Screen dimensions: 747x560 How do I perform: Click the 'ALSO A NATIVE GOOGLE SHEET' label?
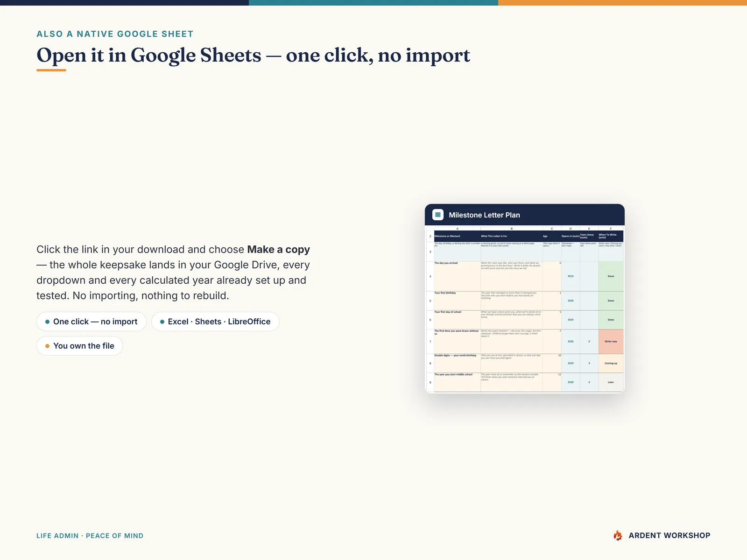click(115, 34)
